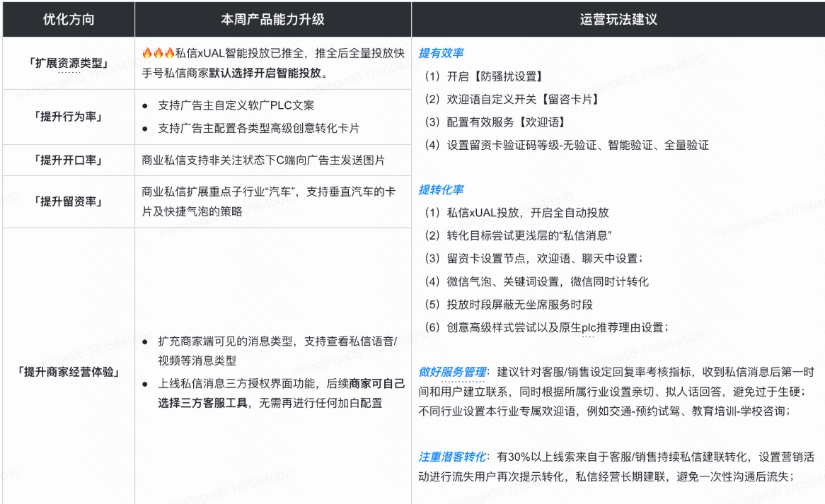The width and height of the screenshot is (825, 504).
Task: Select the 「提升留资率」 cell
Action: pos(69,201)
